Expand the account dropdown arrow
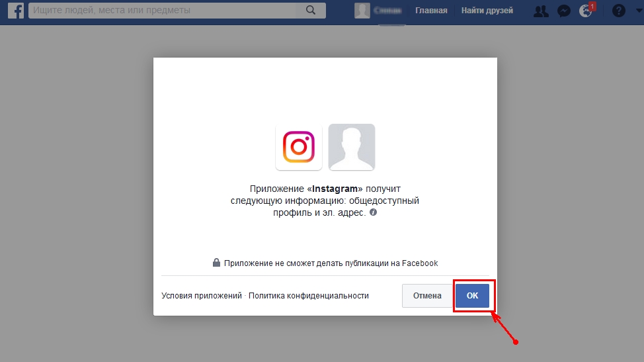644x362 pixels. pyautogui.click(x=639, y=11)
